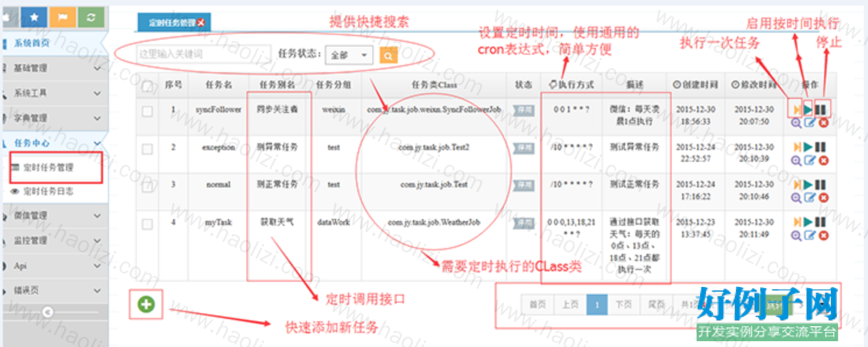Select page 1 in pagination
868x347 pixels.
click(597, 304)
